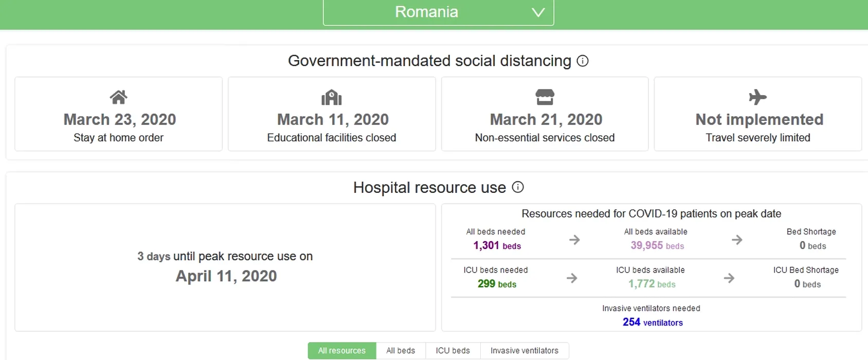Select the All resources tab

pos(342,351)
